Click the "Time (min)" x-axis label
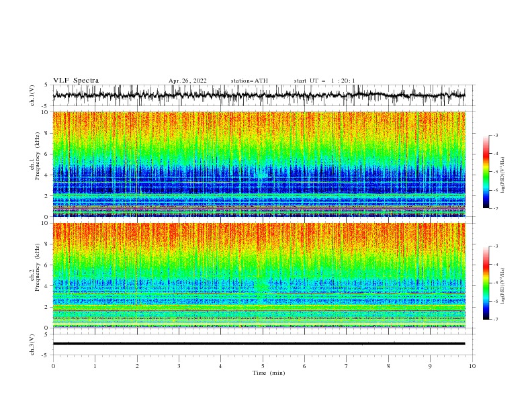Screen dimensions: 532x411 (269, 373)
